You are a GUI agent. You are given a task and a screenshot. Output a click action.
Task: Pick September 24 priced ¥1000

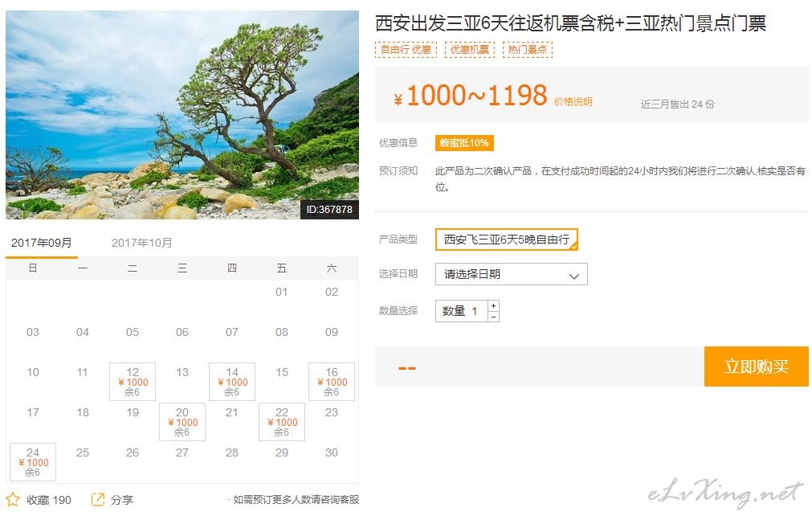33,462
